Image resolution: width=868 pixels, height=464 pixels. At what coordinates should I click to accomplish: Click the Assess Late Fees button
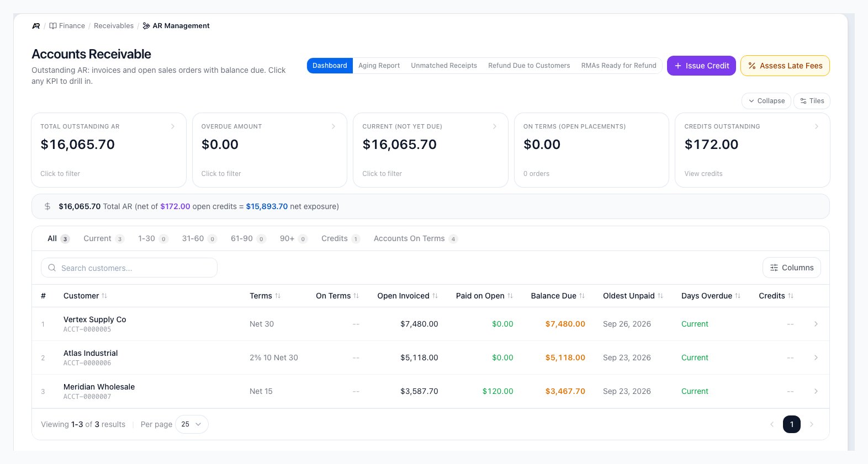coord(785,66)
